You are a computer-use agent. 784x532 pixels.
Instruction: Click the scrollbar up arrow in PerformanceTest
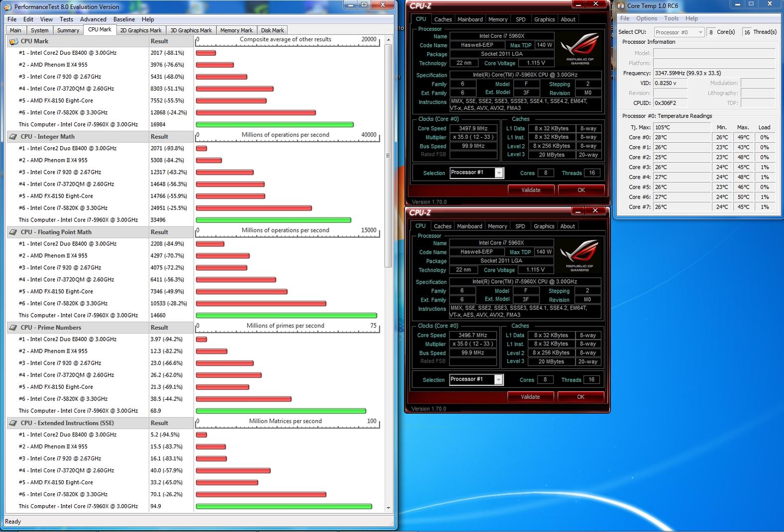[x=388, y=40]
